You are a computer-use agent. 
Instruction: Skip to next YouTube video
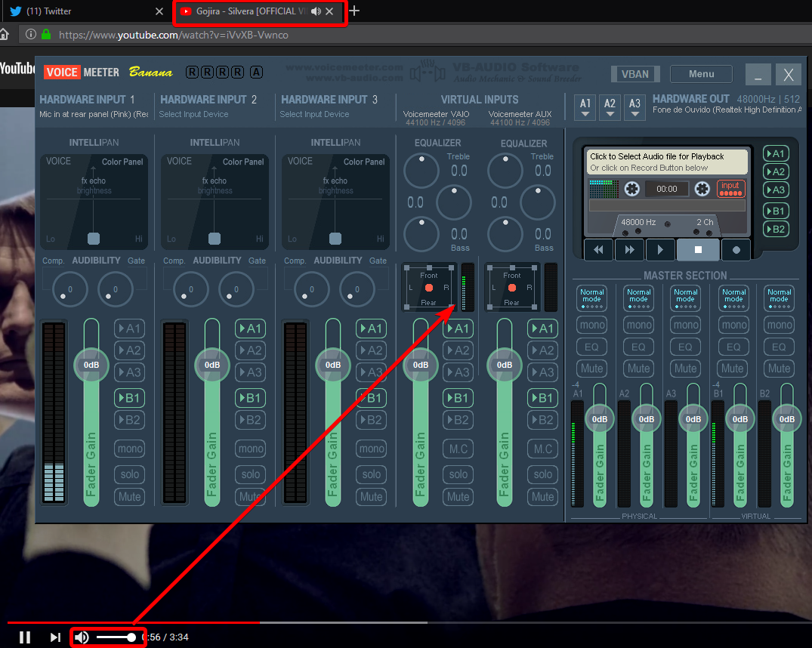(x=55, y=637)
